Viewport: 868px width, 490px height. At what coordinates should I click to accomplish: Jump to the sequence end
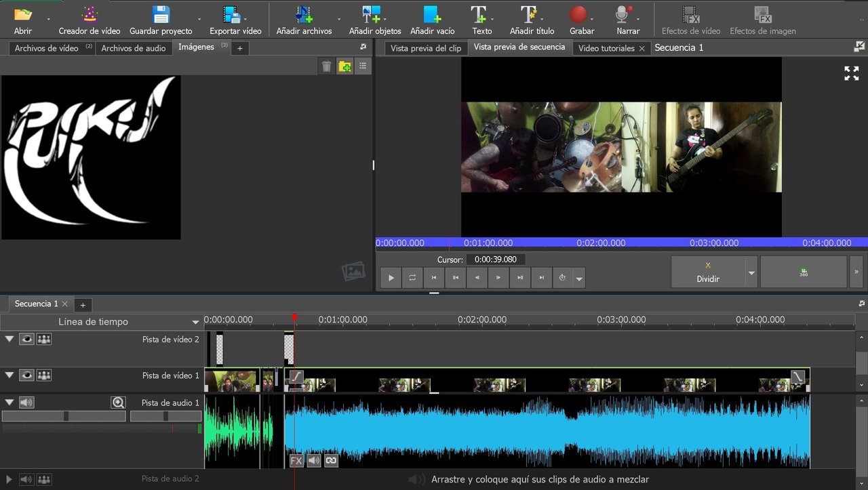point(541,278)
